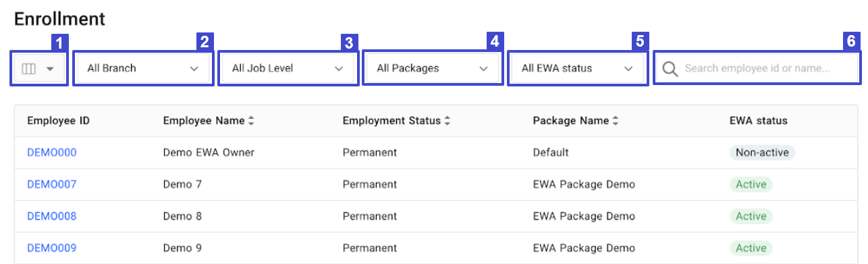Open employee link DEMO007

click(52, 184)
